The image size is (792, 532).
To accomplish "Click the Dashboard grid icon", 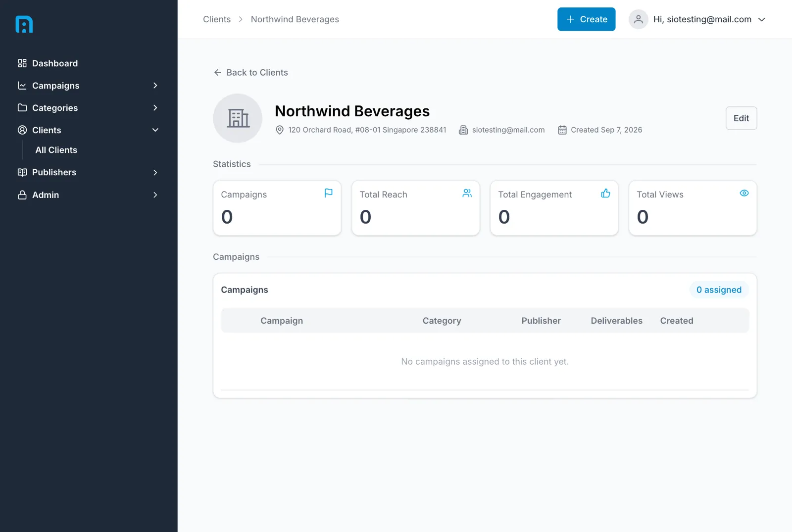I will coord(22,63).
